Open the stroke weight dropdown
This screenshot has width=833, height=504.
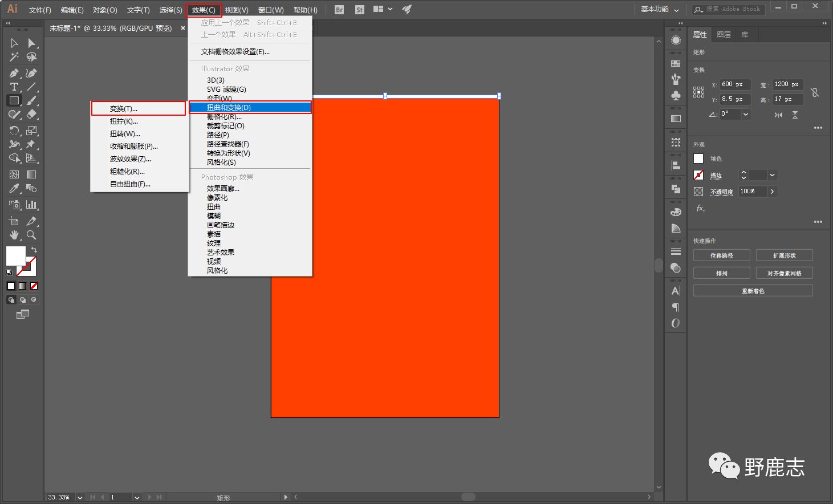(x=772, y=175)
